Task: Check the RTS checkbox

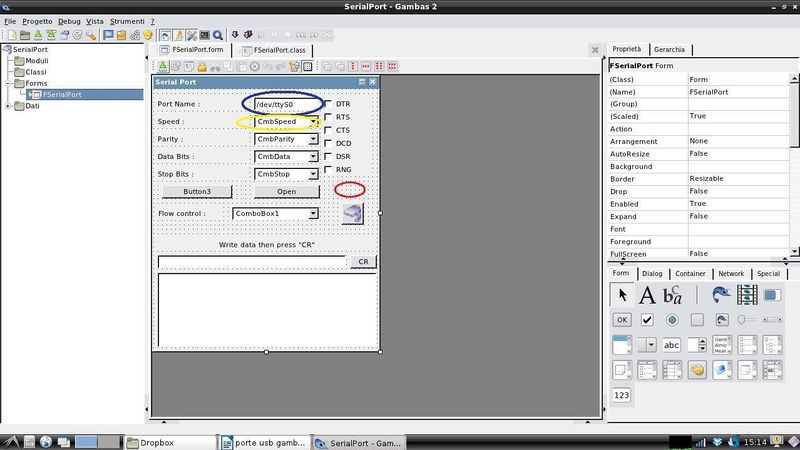Action: click(x=329, y=117)
